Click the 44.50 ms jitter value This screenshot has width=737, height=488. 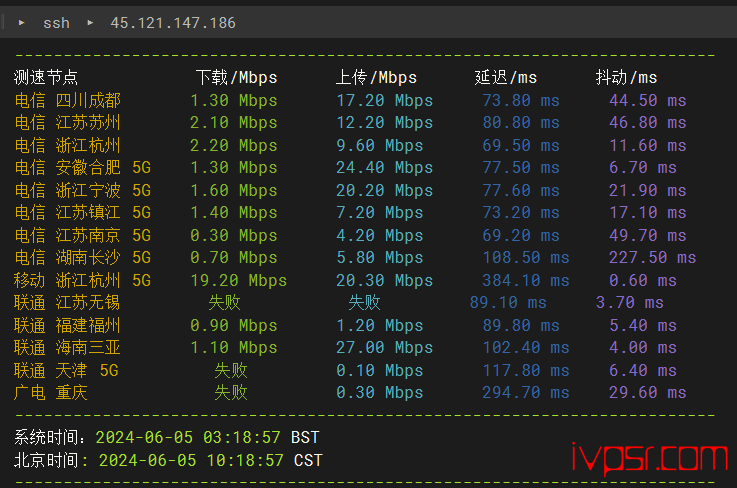click(x=648, y=101)
